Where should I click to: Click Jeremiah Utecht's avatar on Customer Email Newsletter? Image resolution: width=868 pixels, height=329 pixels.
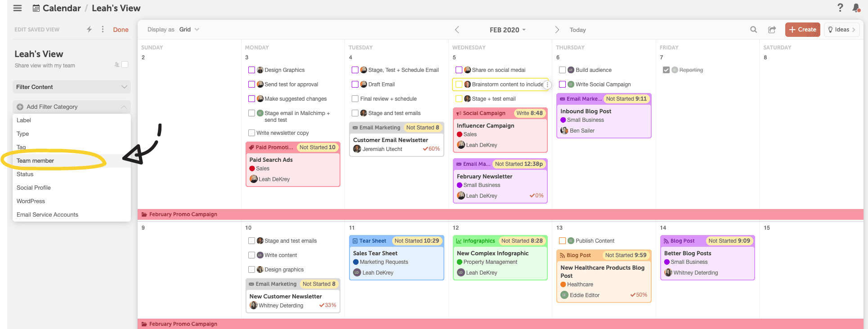pyautogui.click(x=357, y=149)
